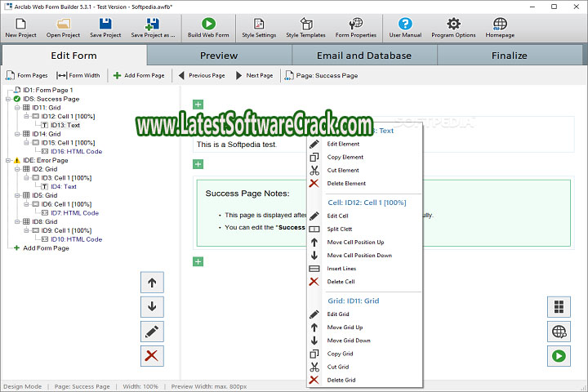Click the Add Form Page plus button
Image resolution: width=588 pixels, height=392 pixels.
click(139, 75)
